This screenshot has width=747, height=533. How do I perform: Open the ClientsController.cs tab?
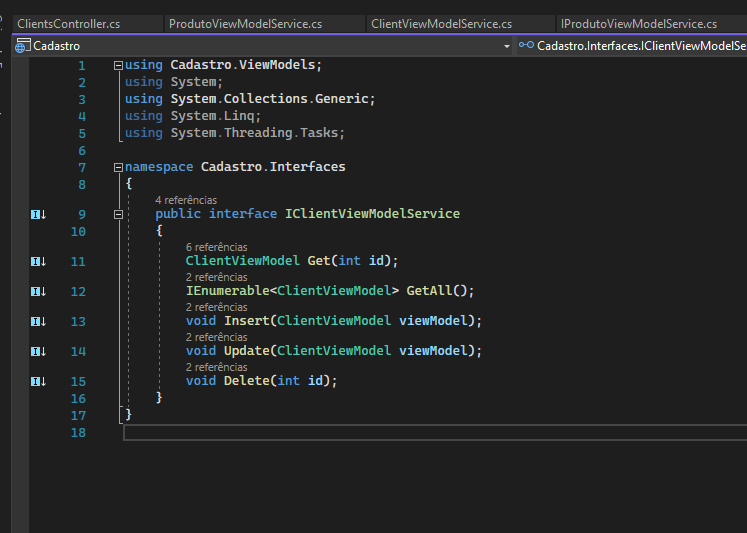point(88,24)
